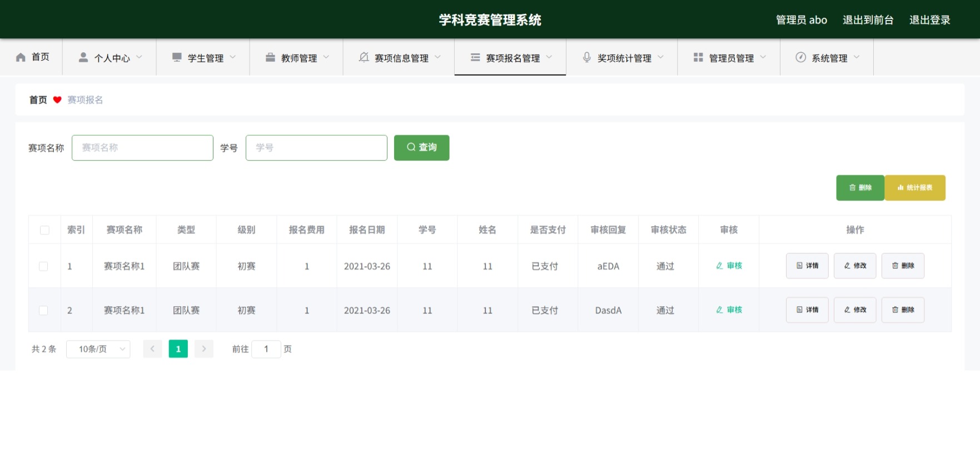Viewport: 980px width, 469px height.
Task: Select the checkbox for row 1
Action: coord(43,266)
